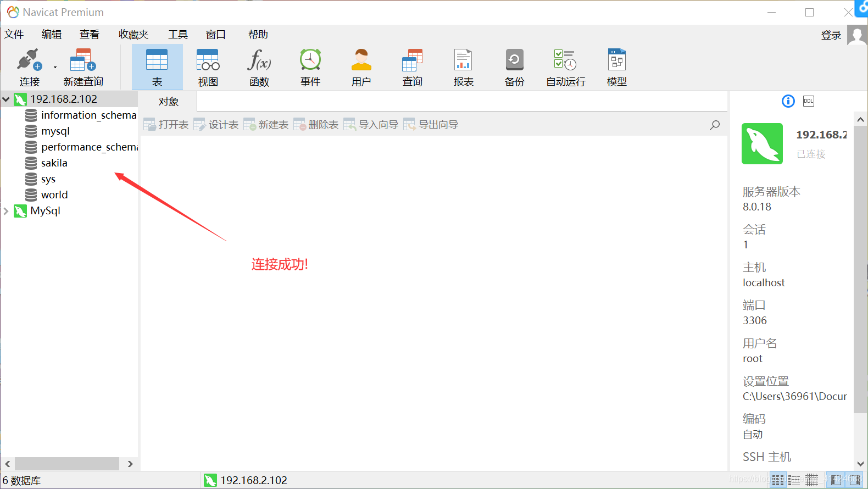Click the tree horizontal scrollbar left arrow
Screen dimensions: 868x489
(7, 464)
